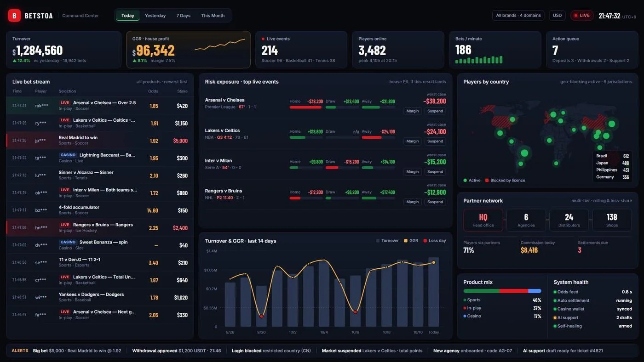Open the USD currency selector
644x362 pixels.
point(557,15)
